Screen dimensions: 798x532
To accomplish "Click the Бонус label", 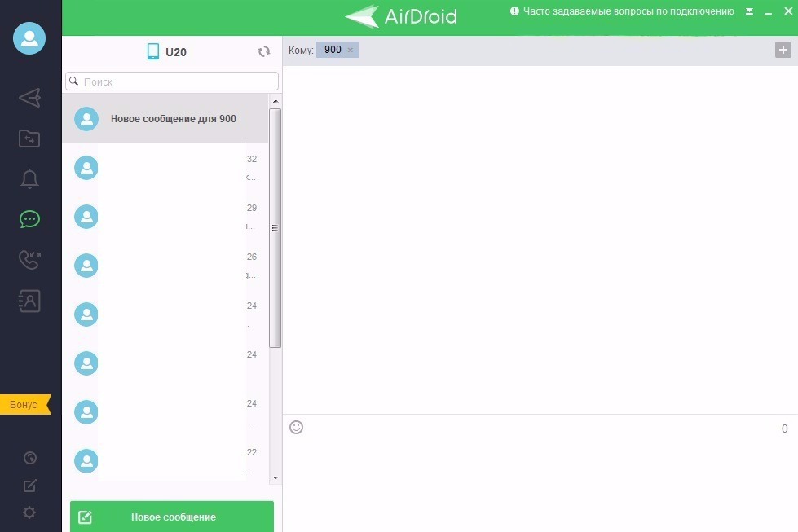I will 24,405.
